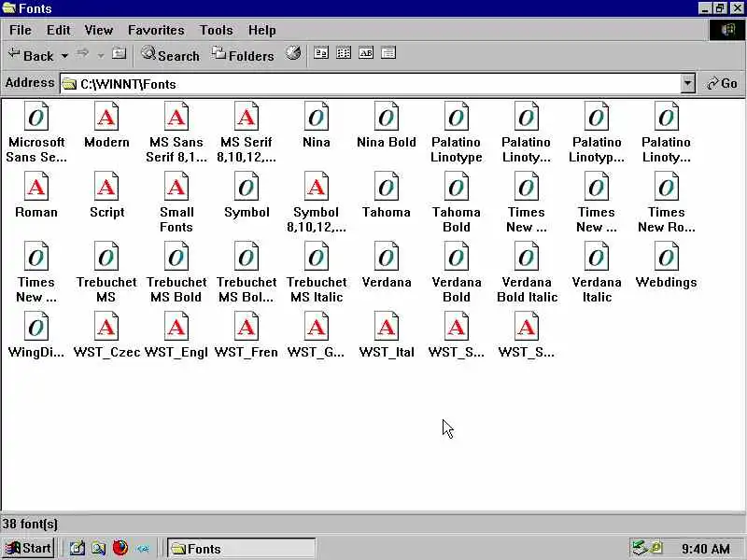Switch to Large Icons view
747x560 pixels.
click(321, 53)
